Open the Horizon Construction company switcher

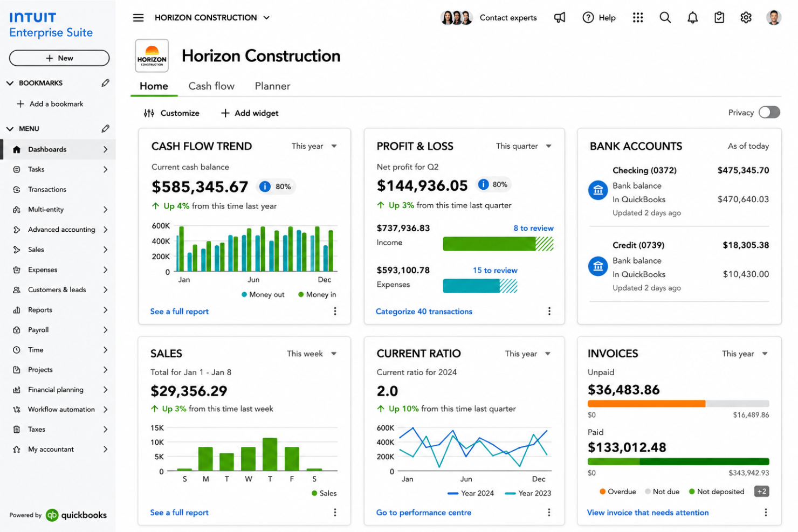point(212,18)
